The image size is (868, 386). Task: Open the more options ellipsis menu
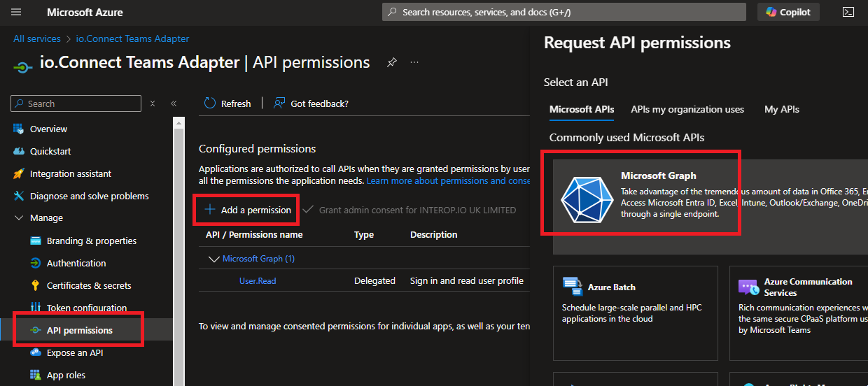tap(414, 63)
